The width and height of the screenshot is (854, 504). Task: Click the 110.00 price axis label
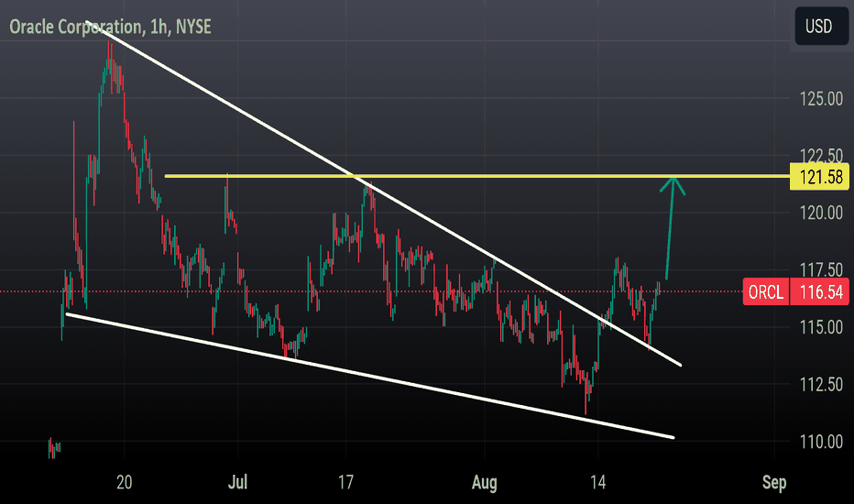(x=821, y=442)
